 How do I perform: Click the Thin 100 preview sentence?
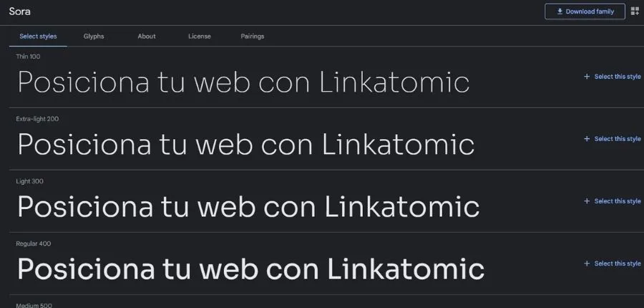[x=243, y=82]
